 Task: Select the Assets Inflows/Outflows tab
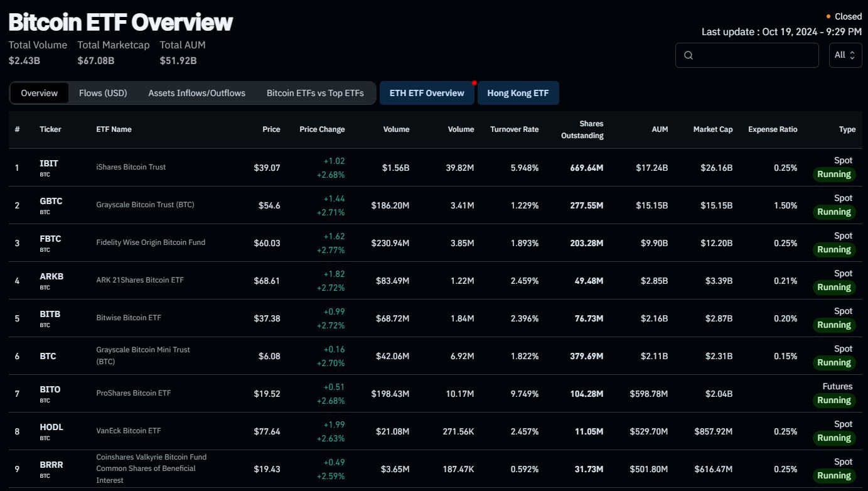pyautogui.click(x=197, y=93)
